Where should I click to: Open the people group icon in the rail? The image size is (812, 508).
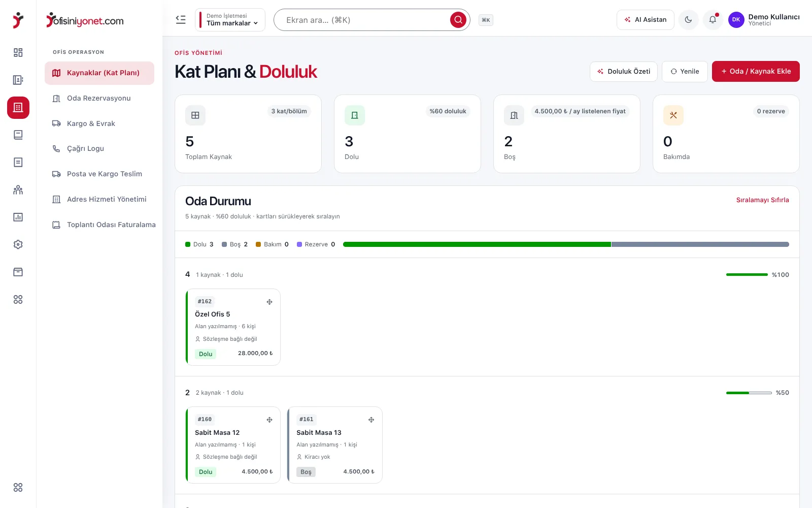pyautogui.click(x=18, y=190)
